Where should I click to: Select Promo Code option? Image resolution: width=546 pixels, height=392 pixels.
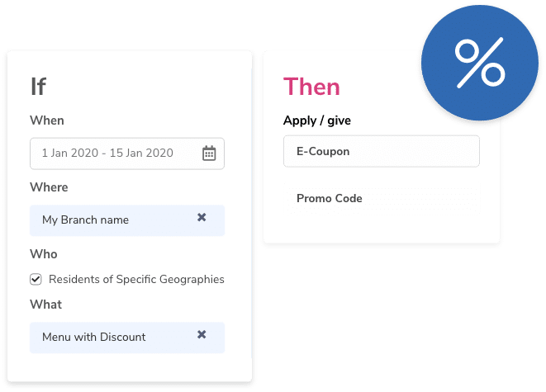[330, 199]
